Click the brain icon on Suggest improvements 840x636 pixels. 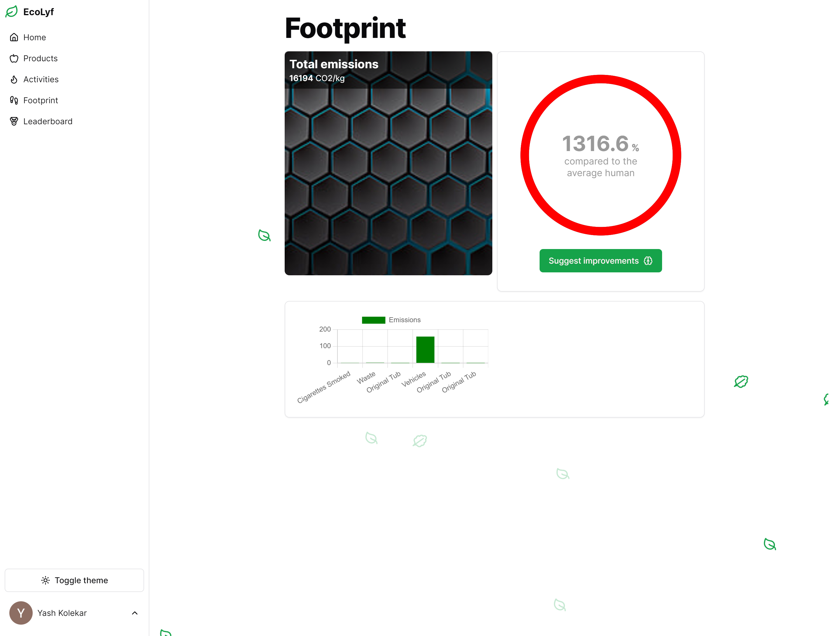point(648,260)
